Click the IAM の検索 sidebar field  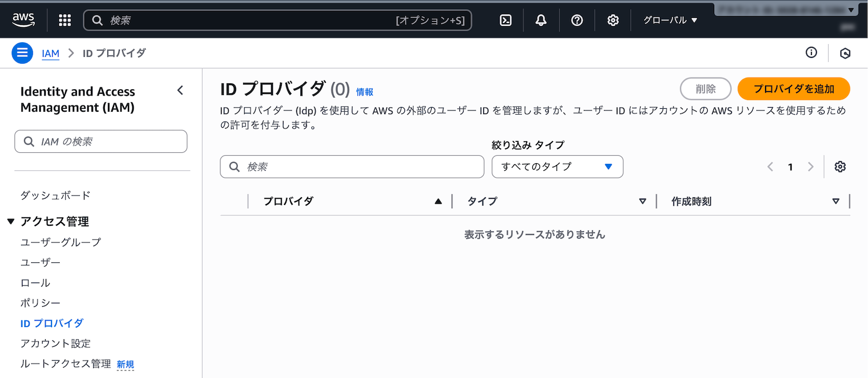101,142
